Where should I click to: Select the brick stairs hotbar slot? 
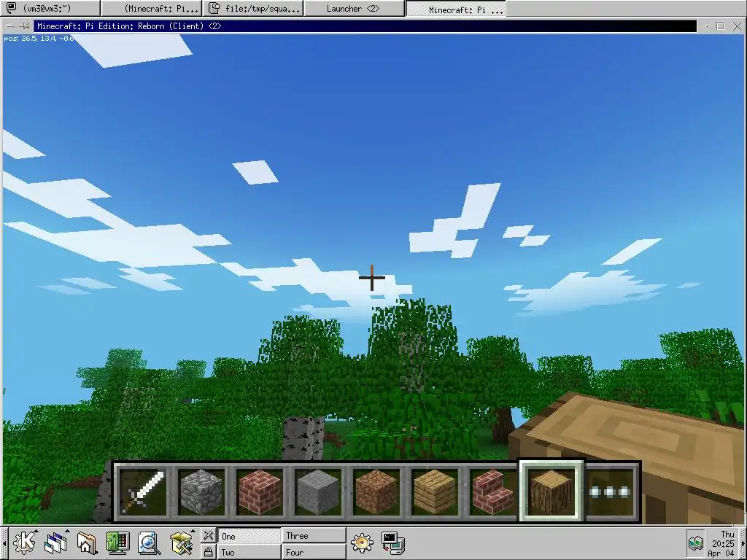pyautogui.click(x=493, y=491)
